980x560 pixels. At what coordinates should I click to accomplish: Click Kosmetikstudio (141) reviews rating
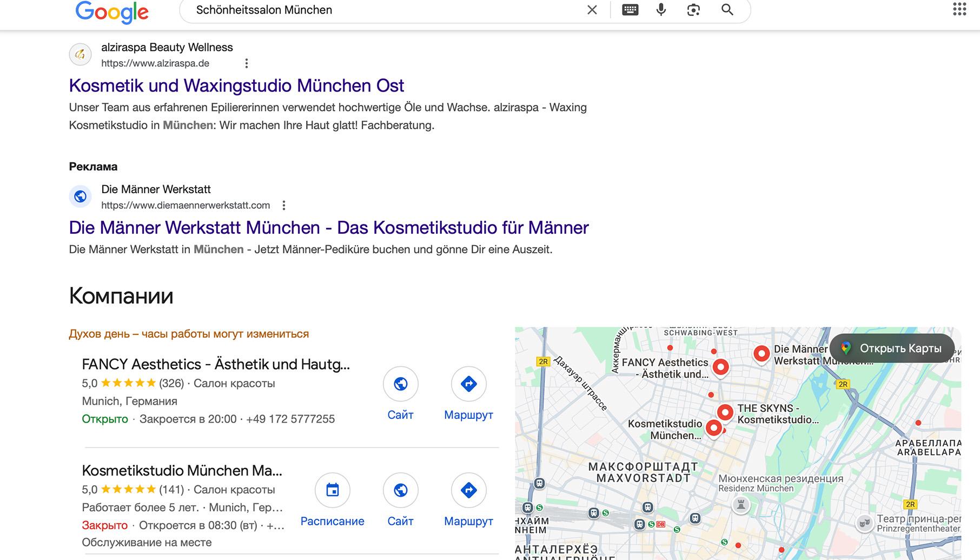click(x=133, y=490)
